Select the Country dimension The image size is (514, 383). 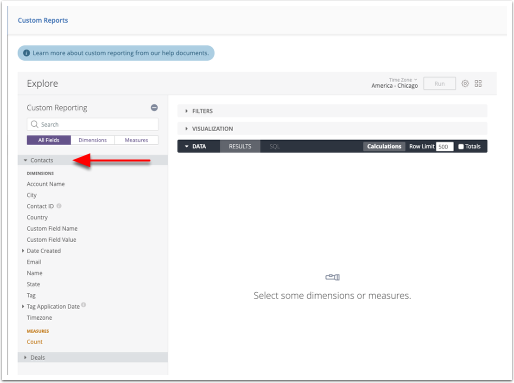pos(37,217)
